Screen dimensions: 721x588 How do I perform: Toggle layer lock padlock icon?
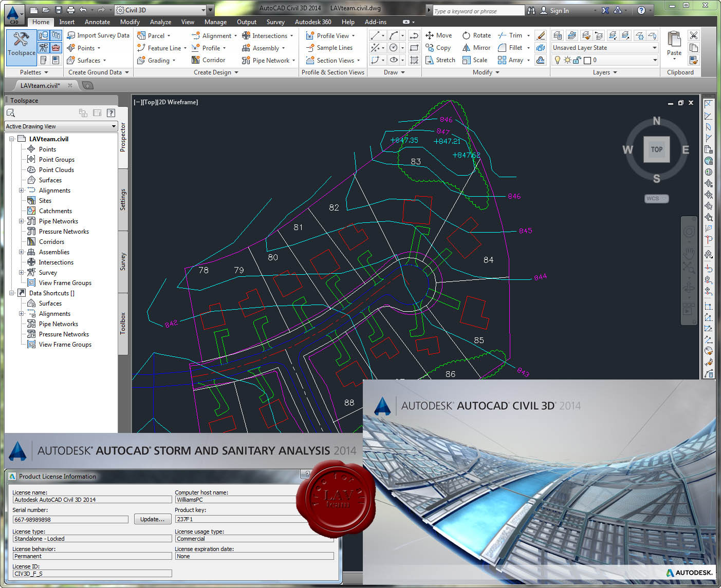point(577,60)
